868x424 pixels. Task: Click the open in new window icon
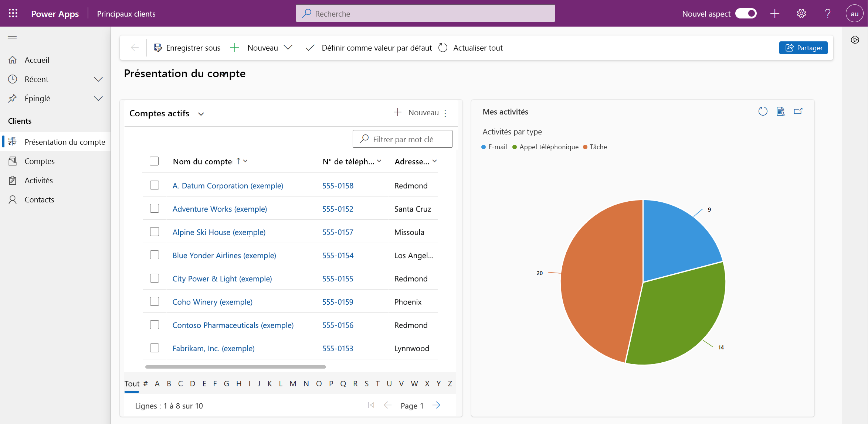[x=799, y=110]
